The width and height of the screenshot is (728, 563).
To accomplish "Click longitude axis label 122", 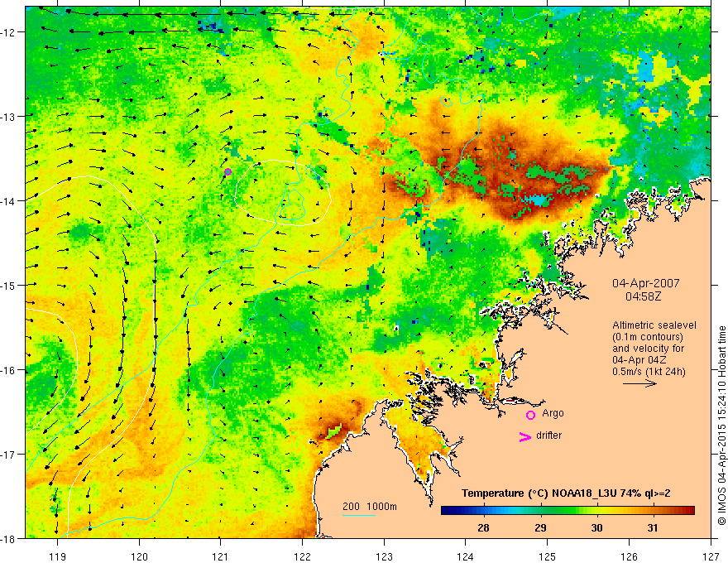I will pos(302,556).
